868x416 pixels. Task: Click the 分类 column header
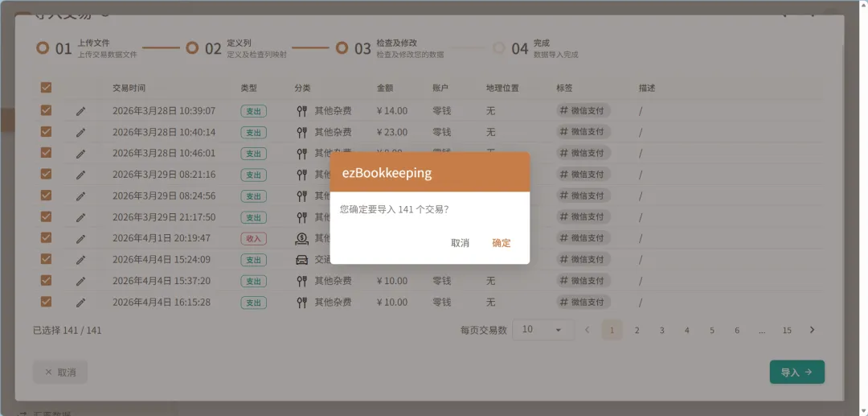[x=303, y=88]
